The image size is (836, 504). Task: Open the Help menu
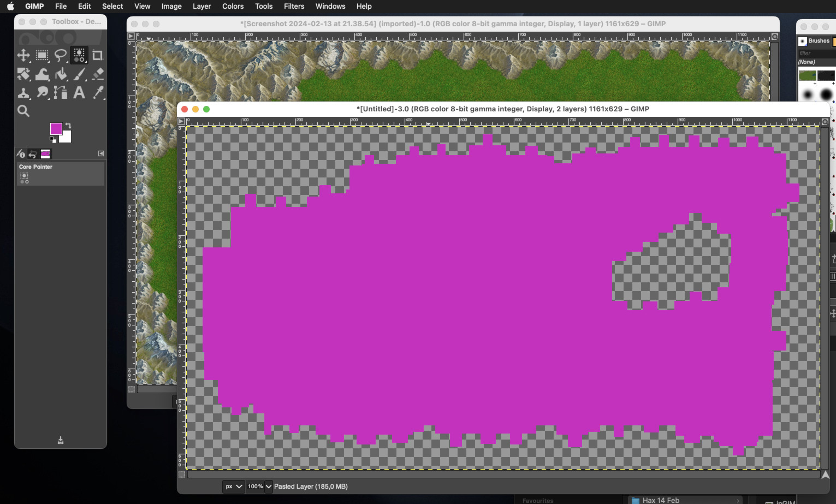coord(364,7)
